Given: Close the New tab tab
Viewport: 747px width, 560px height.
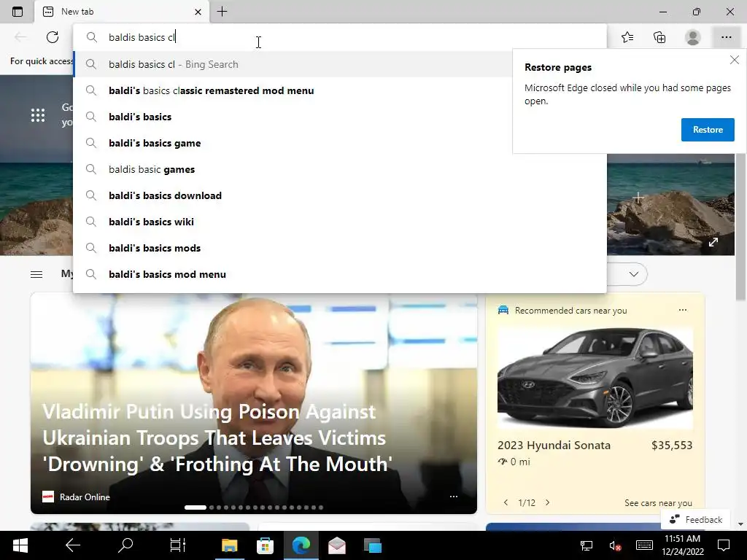Looking at the screenshot, I should tap(198, 12).
